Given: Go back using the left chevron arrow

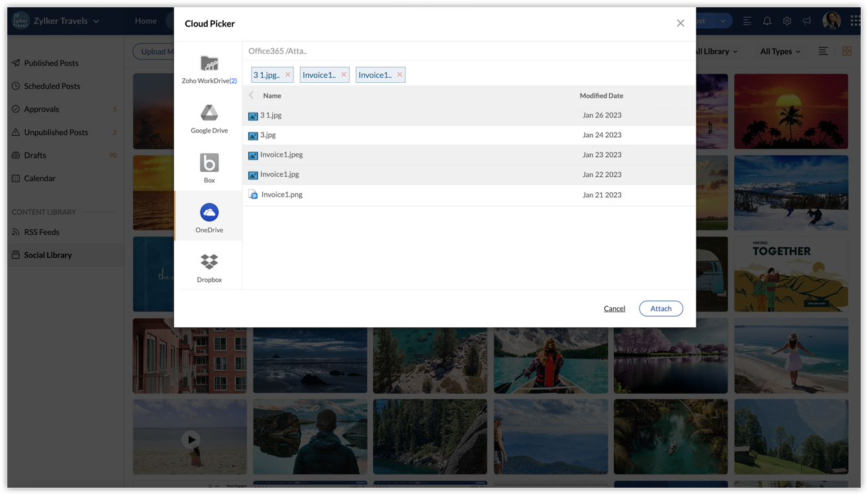Looking at the screenshot, I should [x=252, y=95].
